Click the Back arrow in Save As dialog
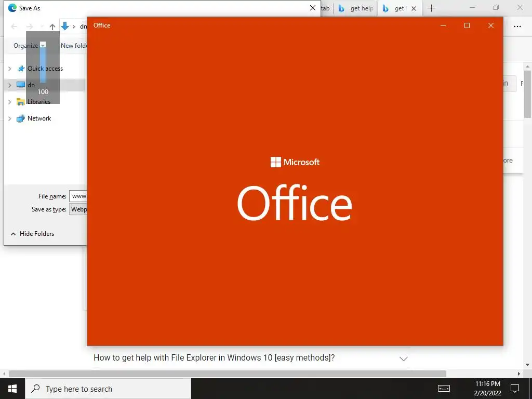 [14, 26]
